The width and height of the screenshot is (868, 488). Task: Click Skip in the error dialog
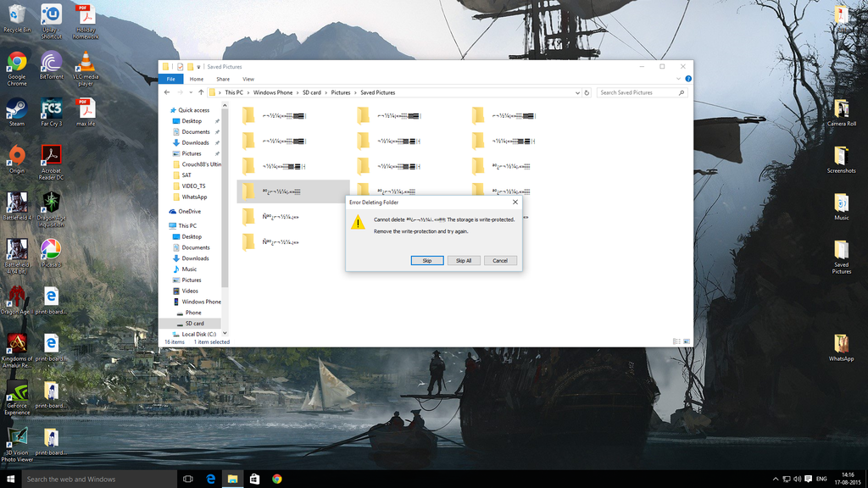(427, 261)
